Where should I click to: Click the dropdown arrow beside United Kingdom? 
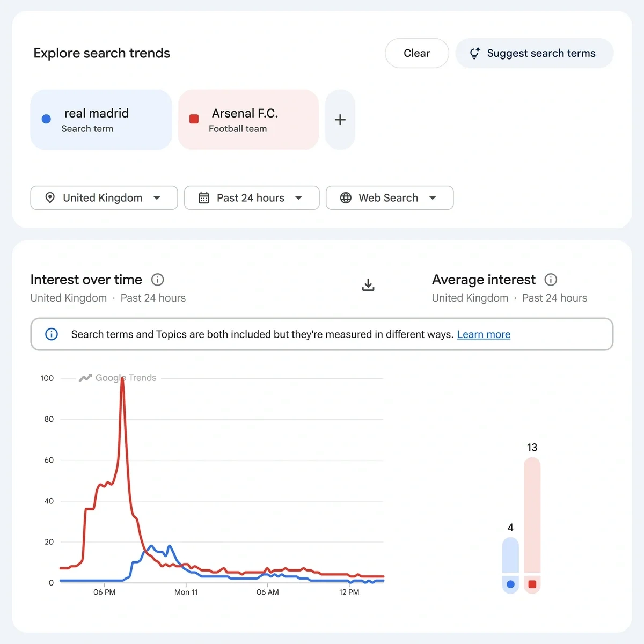coord(157,198)
